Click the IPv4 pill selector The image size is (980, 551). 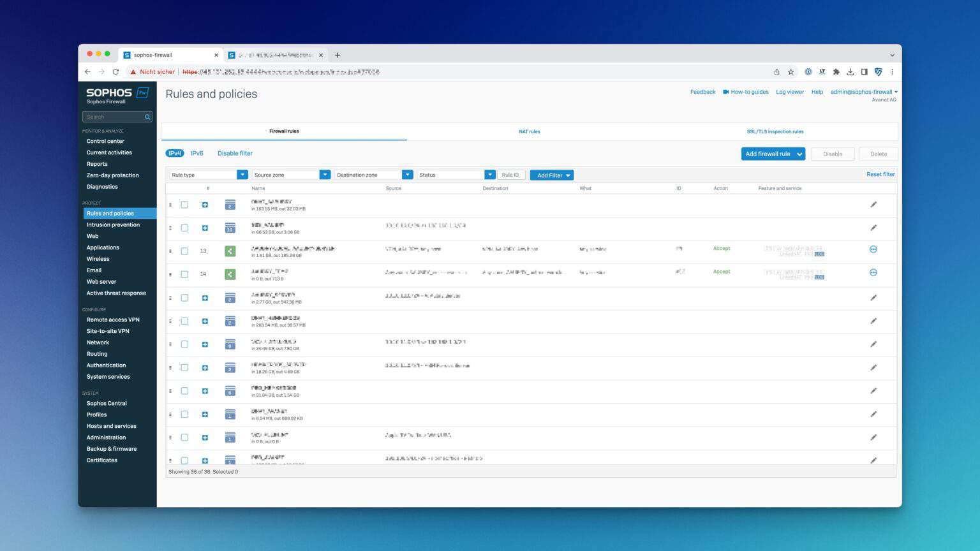coord(175,153)
